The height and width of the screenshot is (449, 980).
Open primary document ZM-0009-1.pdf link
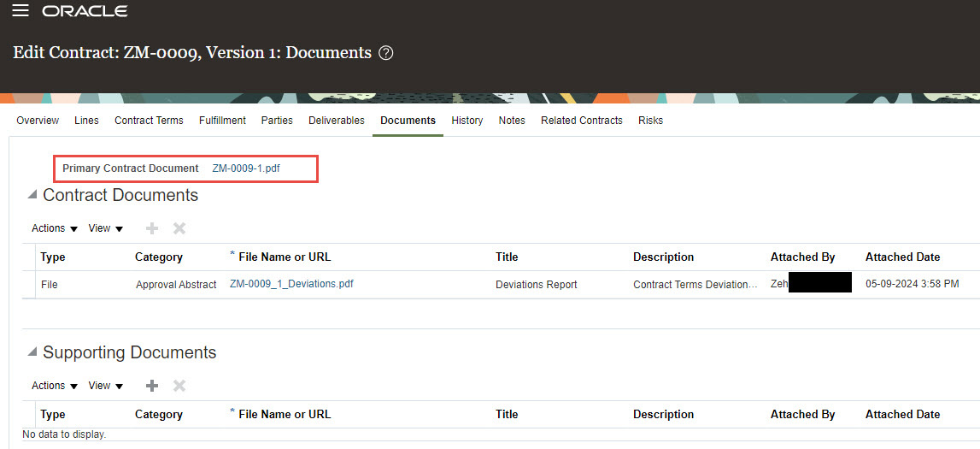click(246, 168)
